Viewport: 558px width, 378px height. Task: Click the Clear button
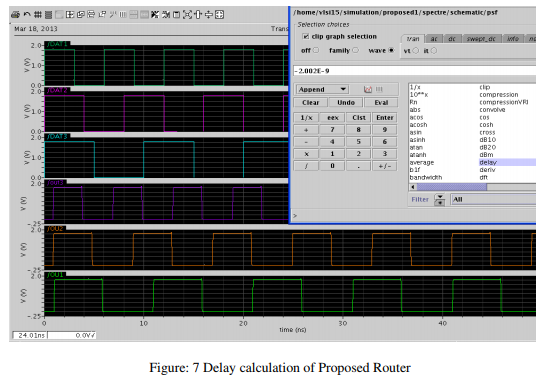pyautogui.click(x=310, y=103)
